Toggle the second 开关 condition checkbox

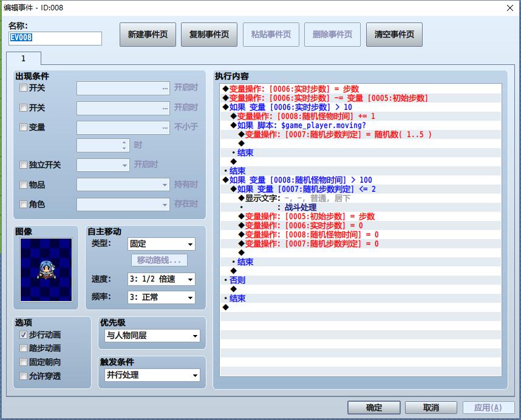click(23, 107)
